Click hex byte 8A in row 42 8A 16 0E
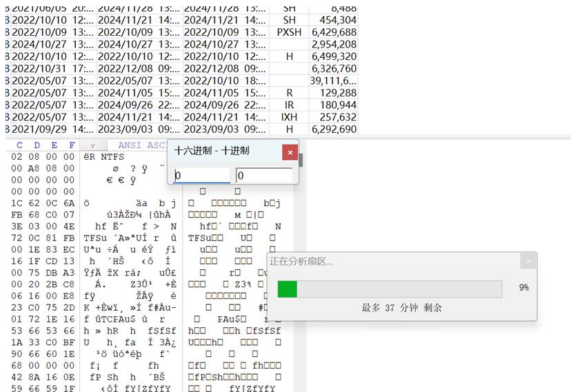This screenshot has height=392, width=571. (x=34, y=377)
